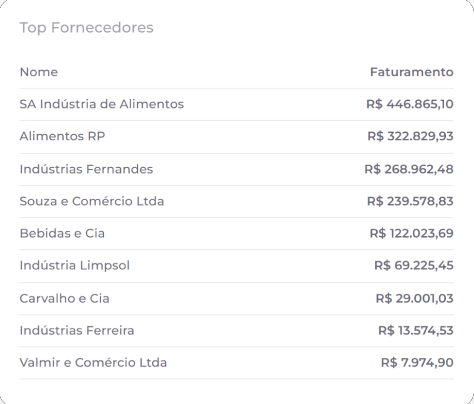Image resolution: width=474 pixels, height=404 pixels.
Task: Select the Carvalho e Cia supplier
Action: click(64, 298)
